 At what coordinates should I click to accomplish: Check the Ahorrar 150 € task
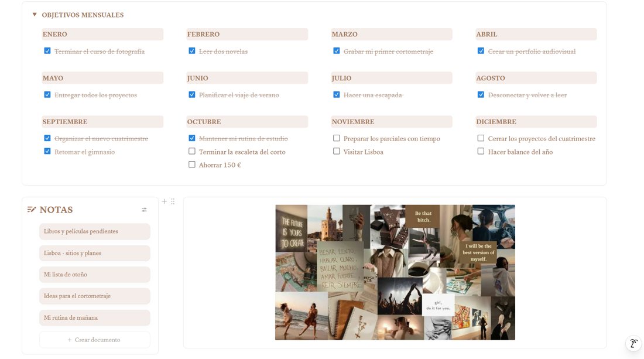[x=192, y=165]
